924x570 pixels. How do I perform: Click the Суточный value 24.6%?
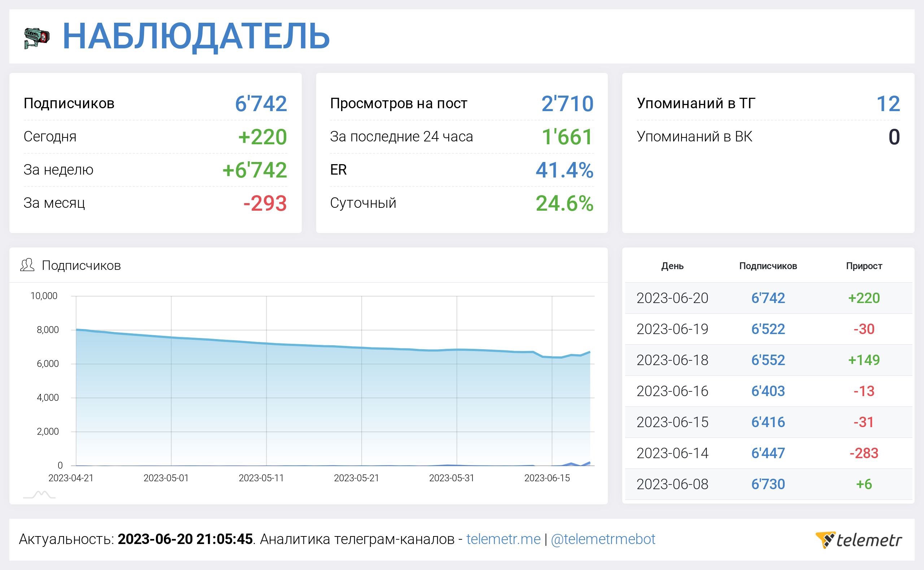point(565,203)
